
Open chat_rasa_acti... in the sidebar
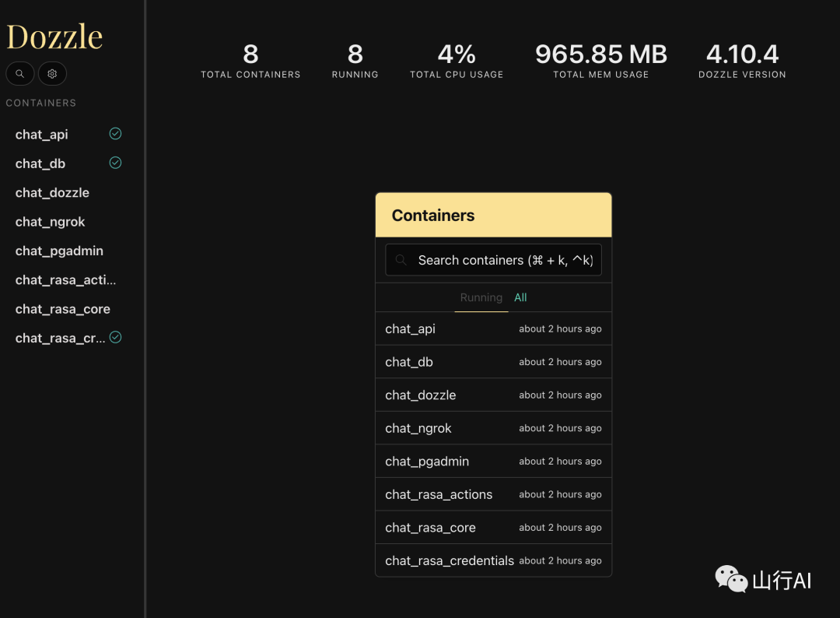[65, 279]
